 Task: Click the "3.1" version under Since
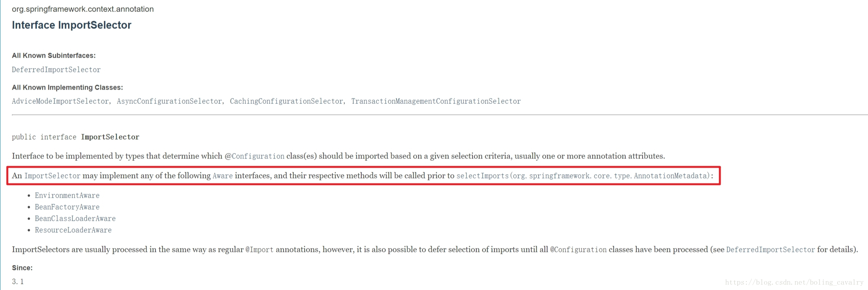[18, 282]
